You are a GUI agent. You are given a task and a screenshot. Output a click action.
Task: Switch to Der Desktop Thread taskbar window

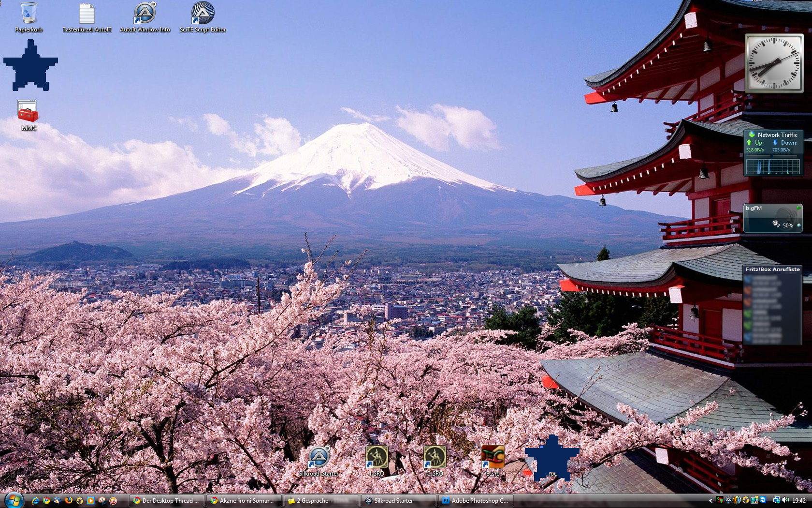tap(167, 501)
